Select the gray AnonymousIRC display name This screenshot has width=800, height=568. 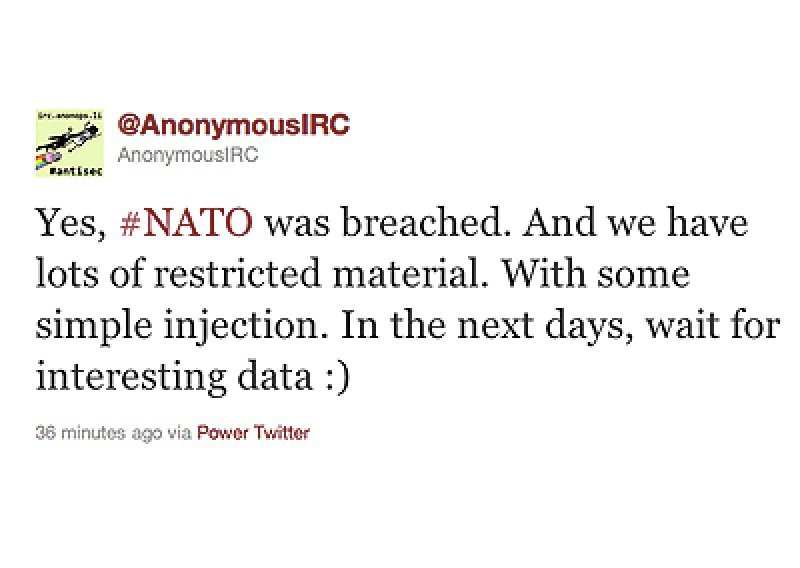coord(188,155)
